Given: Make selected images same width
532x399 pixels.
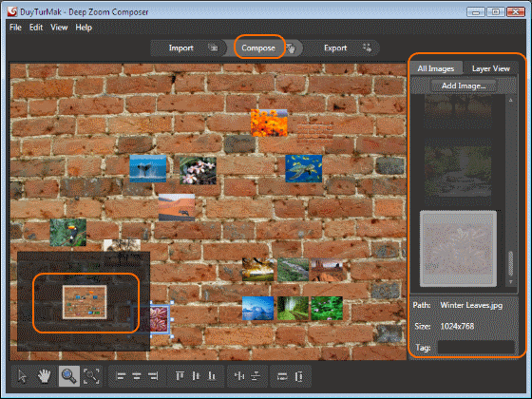Looking at the screenshot, I should tap(282, 376).
